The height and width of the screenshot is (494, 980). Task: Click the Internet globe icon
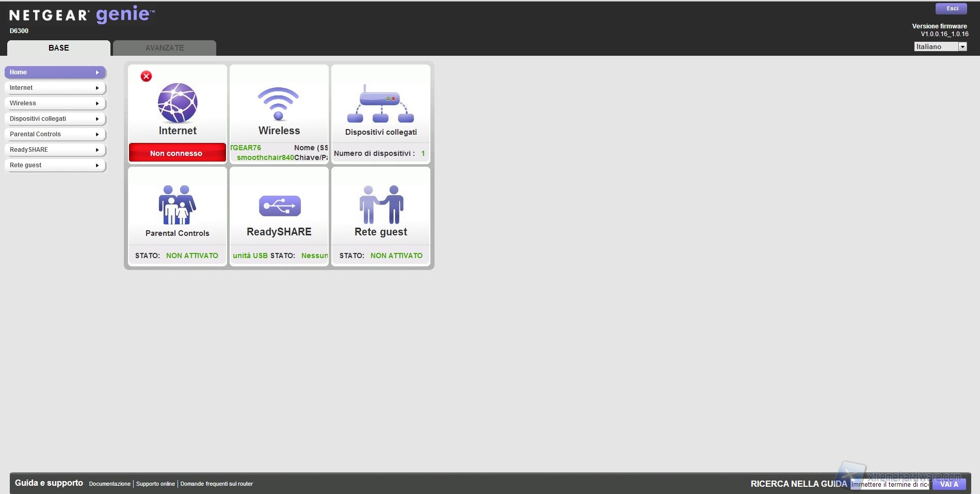tap(178, 103)
